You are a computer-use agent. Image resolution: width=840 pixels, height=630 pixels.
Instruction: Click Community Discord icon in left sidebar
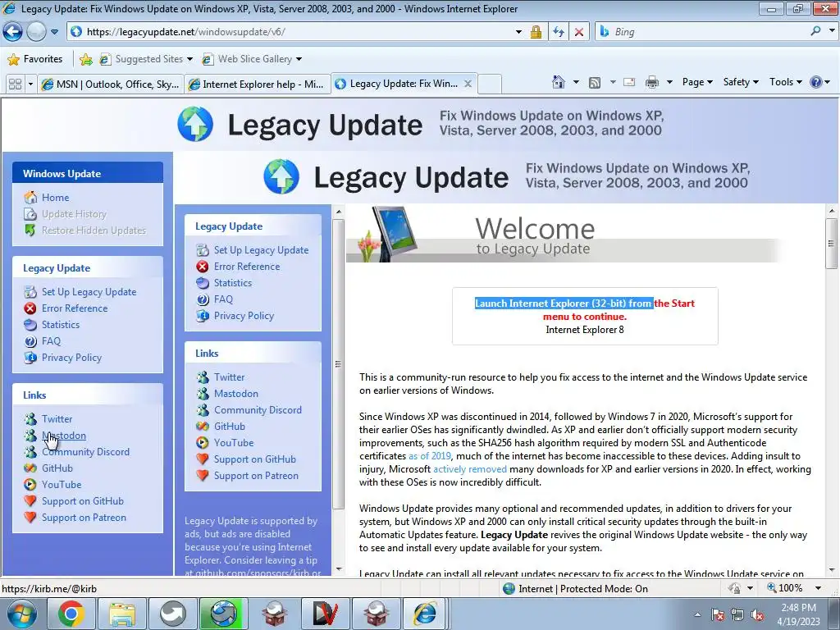point(30,452)
